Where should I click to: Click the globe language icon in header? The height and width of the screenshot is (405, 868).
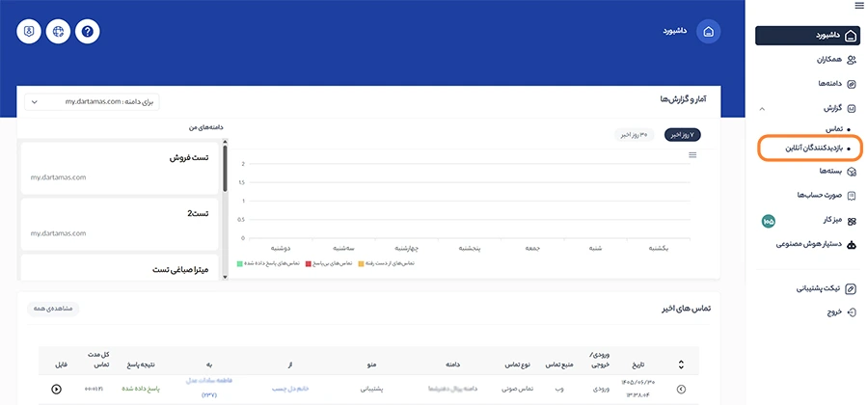pyautogui.click(x=58, y=32)
